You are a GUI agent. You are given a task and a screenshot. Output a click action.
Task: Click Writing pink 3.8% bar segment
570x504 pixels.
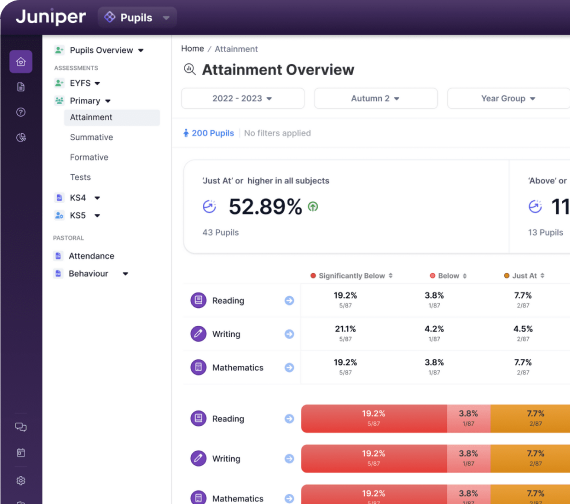[x=469, y=459]
